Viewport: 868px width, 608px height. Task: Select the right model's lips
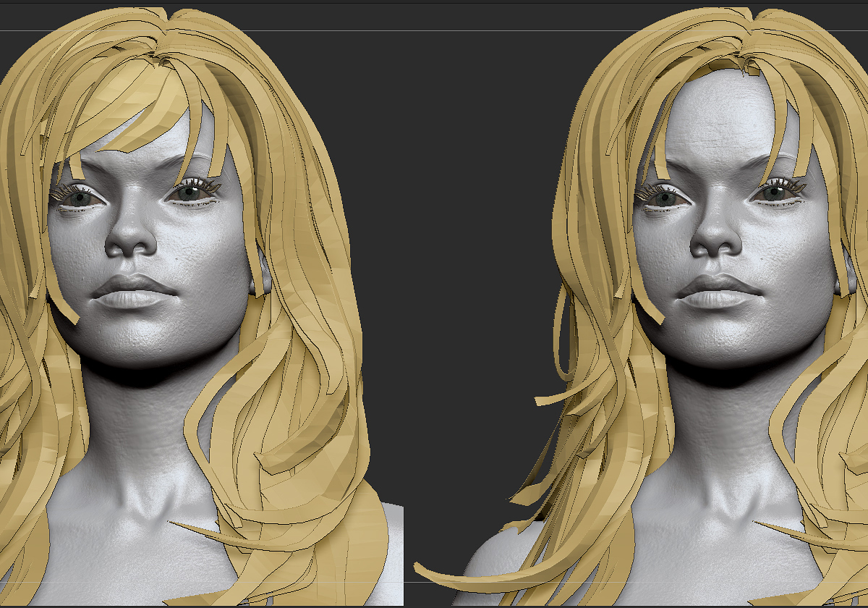719,291
